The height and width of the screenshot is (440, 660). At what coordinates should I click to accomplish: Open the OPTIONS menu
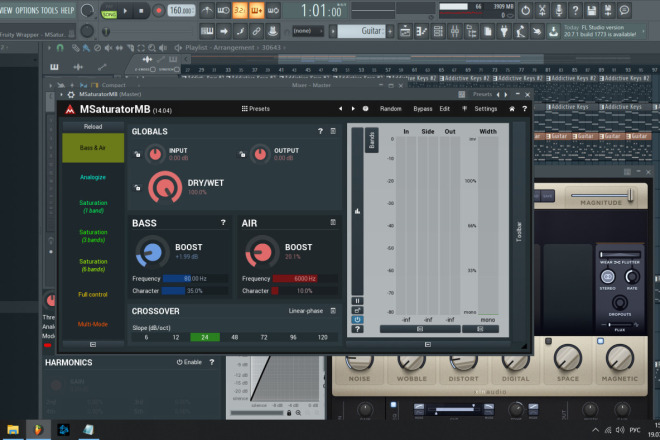click(27, 11)
